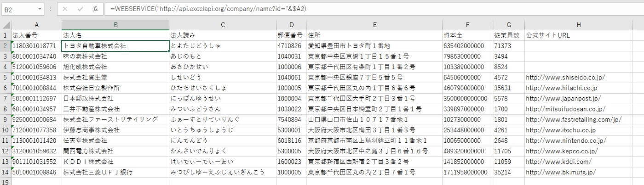This screenshot has height=185, width=644.
Task: Select cell 任天堂株式会社
Action: pos(115,140)
